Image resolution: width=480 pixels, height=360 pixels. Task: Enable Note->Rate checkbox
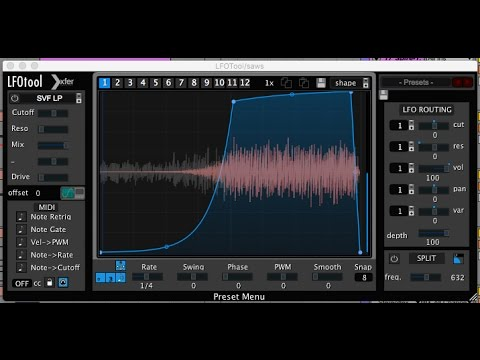[21, 255]
